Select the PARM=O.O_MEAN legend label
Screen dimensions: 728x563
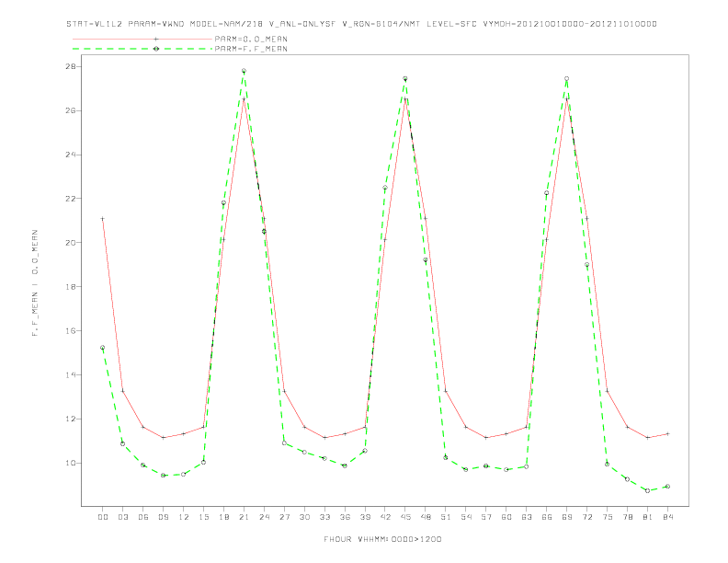tap(251, 39)
